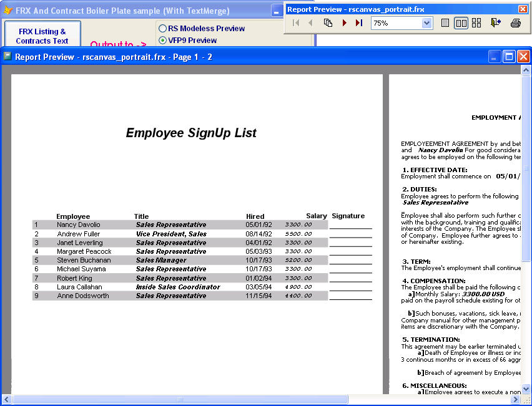Click the horizontal scrollbar right arrow
This screenshot has height=406, width=532.
point(515,400)
